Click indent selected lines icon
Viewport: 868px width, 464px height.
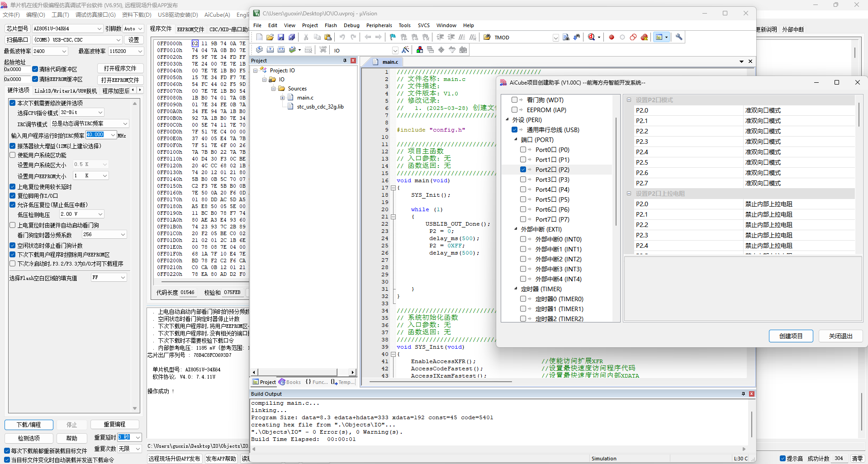pyautogui.click(x=440, y=37)
